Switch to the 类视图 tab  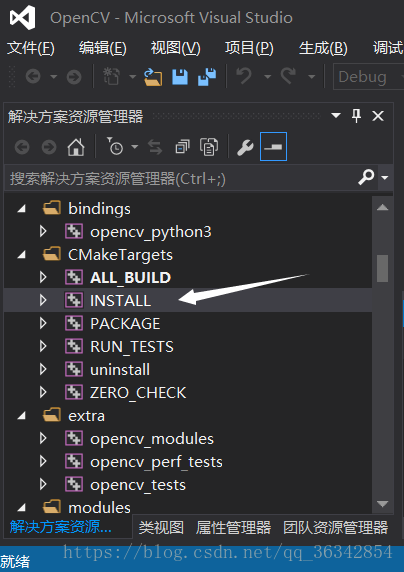[x=161, y=527]
